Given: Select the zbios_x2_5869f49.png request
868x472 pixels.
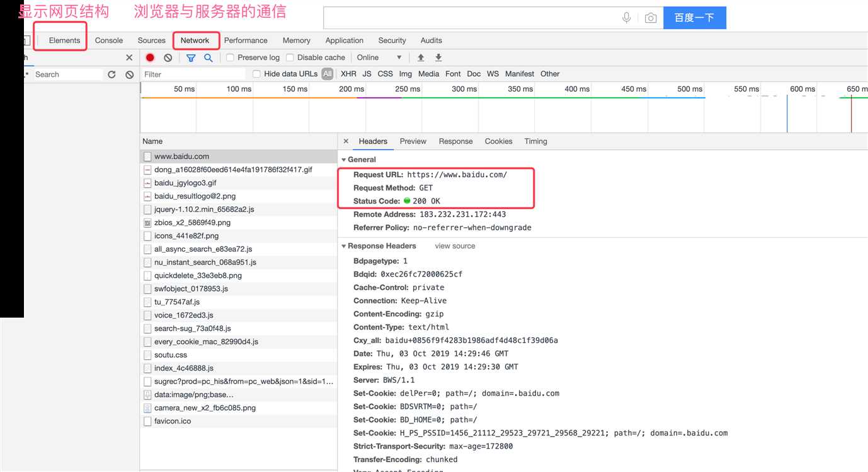Looking at the screenshot, I should click(x=239, y=222).
